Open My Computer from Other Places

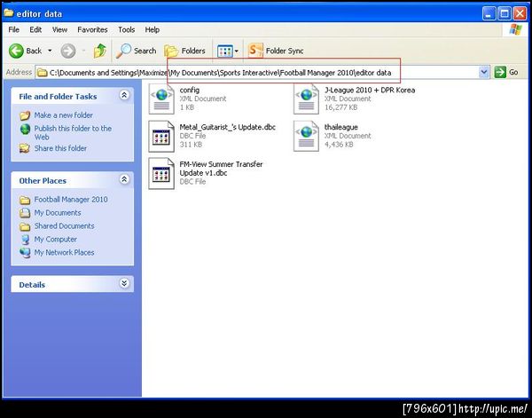click(x=56, y=240)
